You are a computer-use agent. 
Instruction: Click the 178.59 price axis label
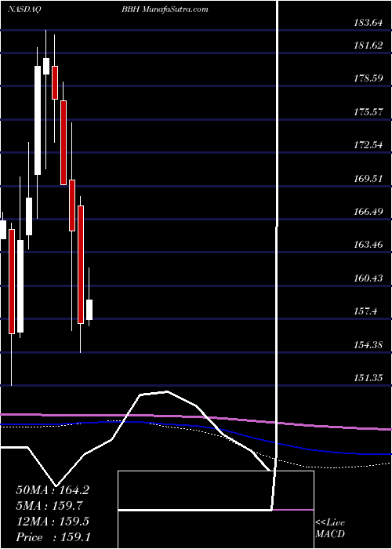click(369, 78)
